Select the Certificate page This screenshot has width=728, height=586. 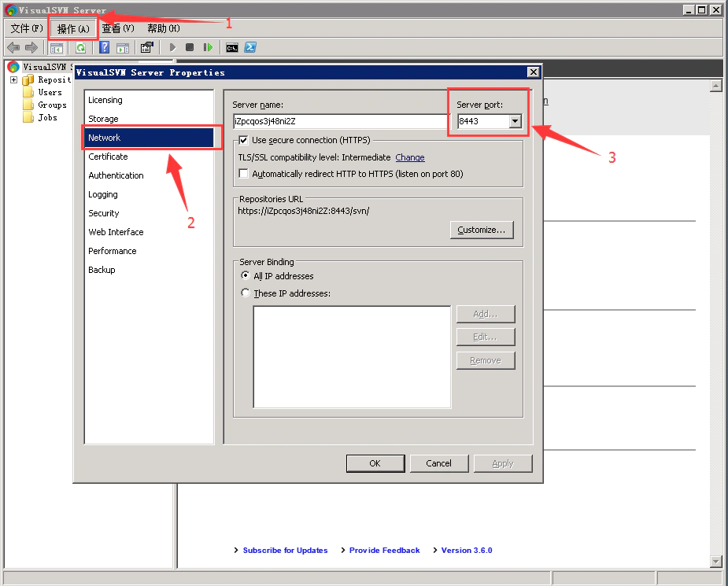[149, 157]
